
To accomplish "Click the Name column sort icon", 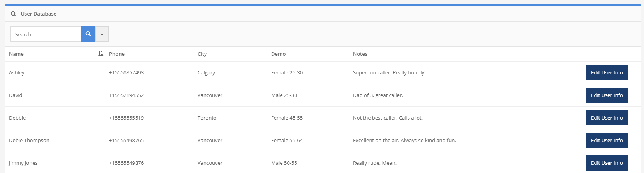I will pos(101,54).
